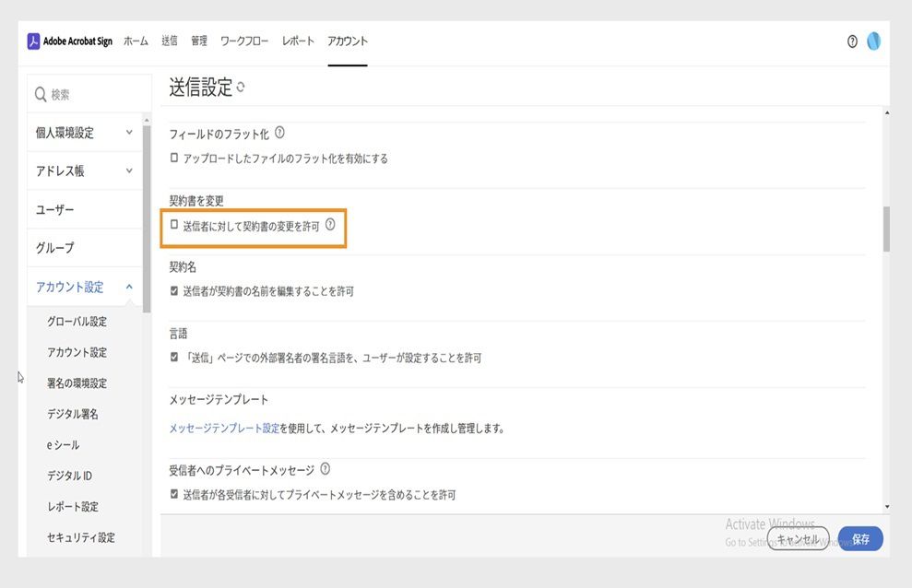Open the help question mark icon

(850, 41)
